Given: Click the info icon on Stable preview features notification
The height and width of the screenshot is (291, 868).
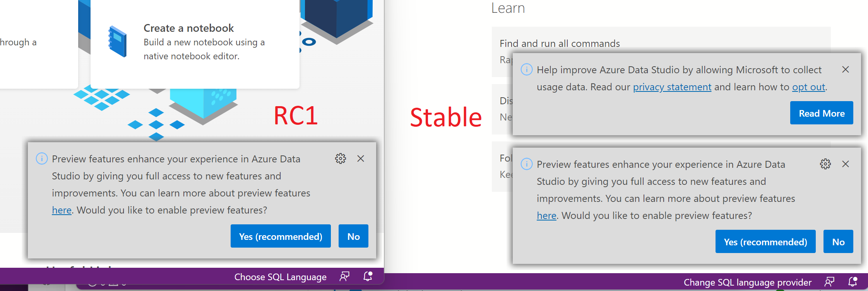Looking at the screenshot, I should [x=527, y=164].
